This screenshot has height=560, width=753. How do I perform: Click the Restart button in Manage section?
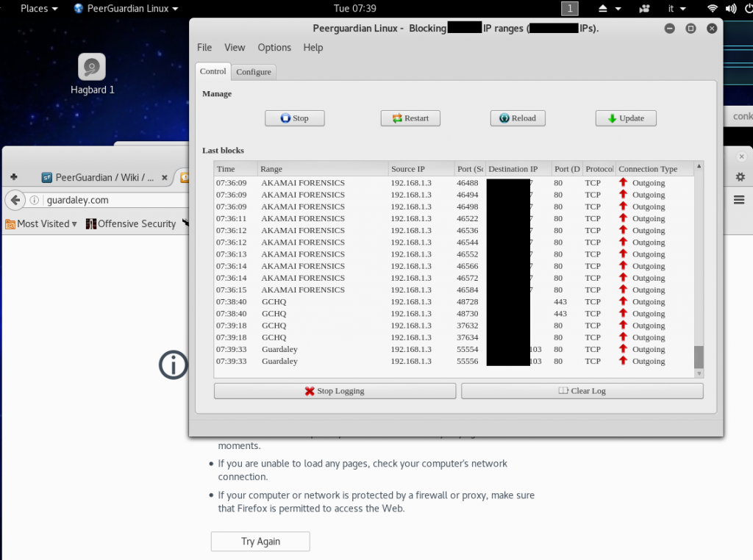[x=410, y=118]
